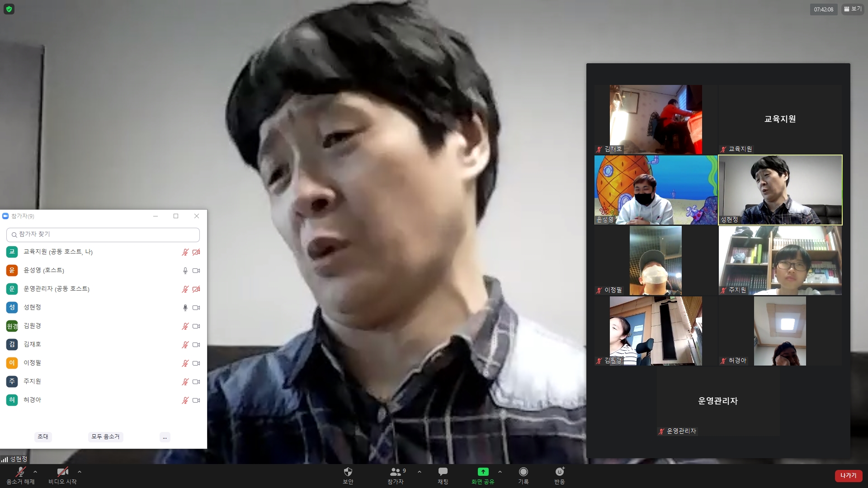Click the 교육지원 gallery tile

pyautogui.click(x=780, y=119)
